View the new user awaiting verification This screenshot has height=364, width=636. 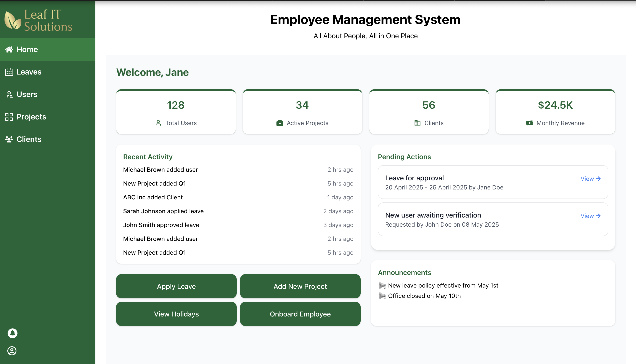[590, 216]
